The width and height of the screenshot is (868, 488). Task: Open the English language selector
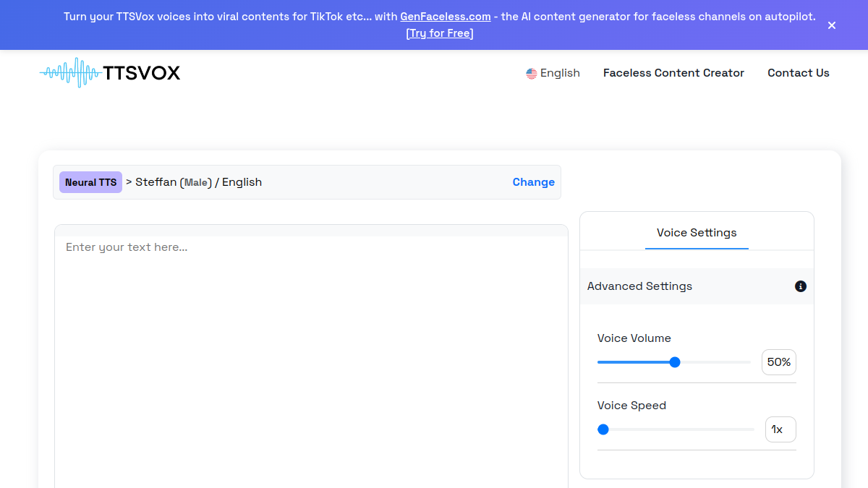coord(553,73)
